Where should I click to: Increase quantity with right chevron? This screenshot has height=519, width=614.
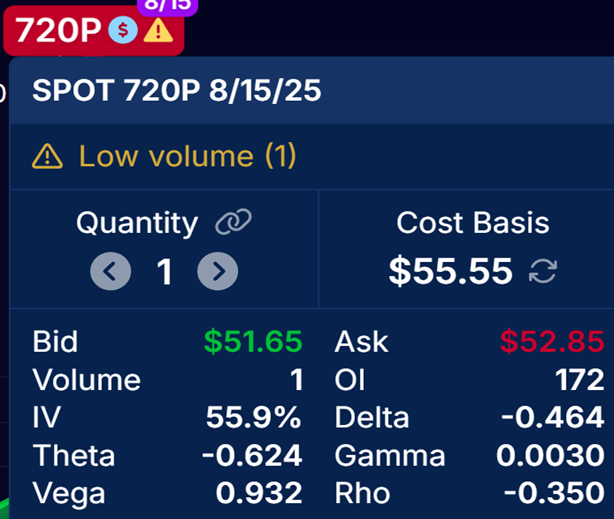tap(217, 271)
